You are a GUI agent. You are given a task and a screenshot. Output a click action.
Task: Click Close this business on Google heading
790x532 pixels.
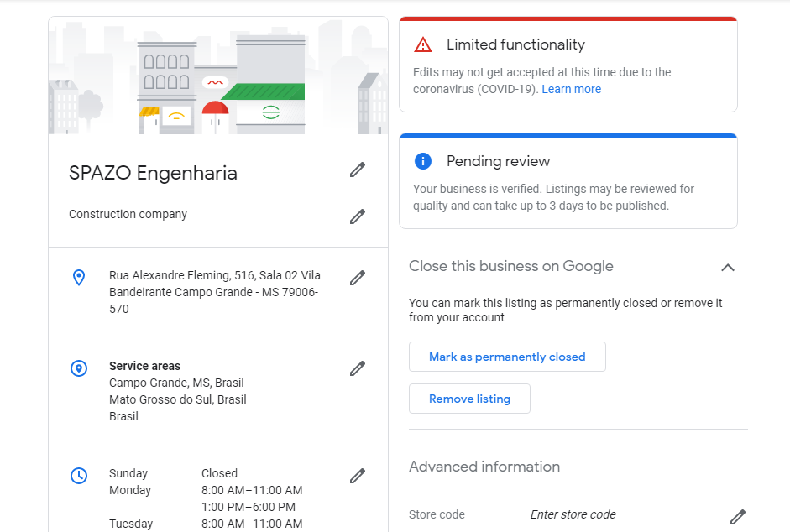tap(510, 267)
